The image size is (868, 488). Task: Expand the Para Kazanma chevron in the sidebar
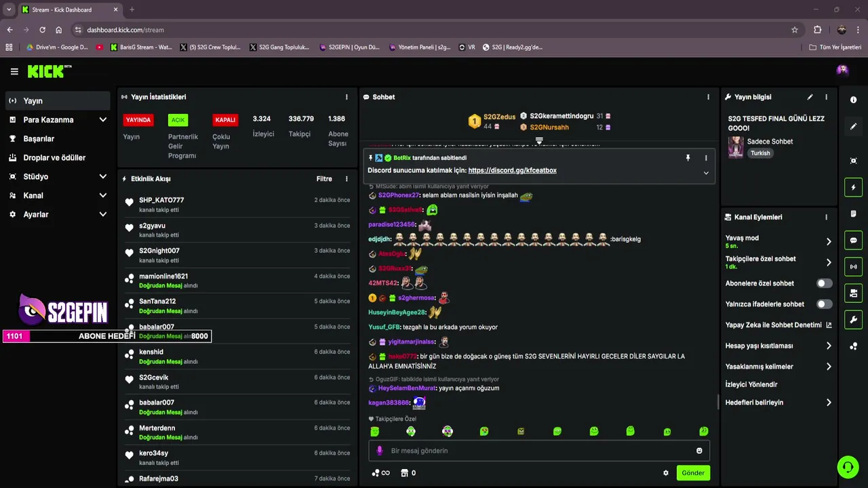102,120
